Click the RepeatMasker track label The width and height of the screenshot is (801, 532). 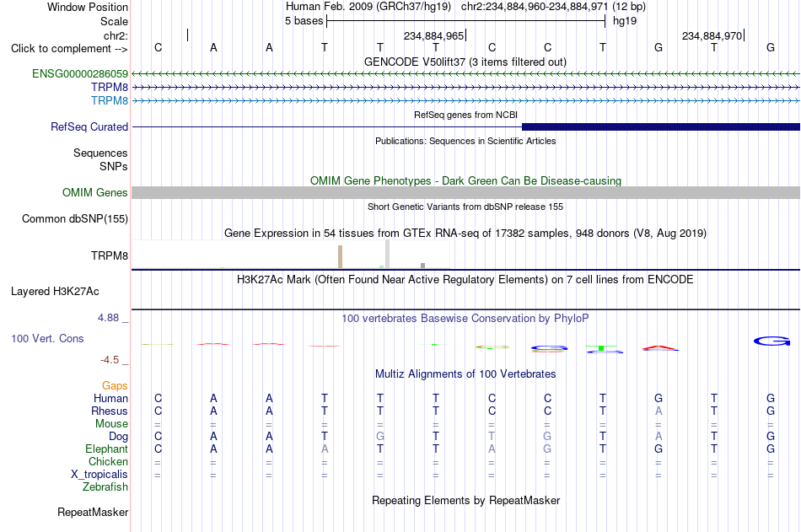93,512
